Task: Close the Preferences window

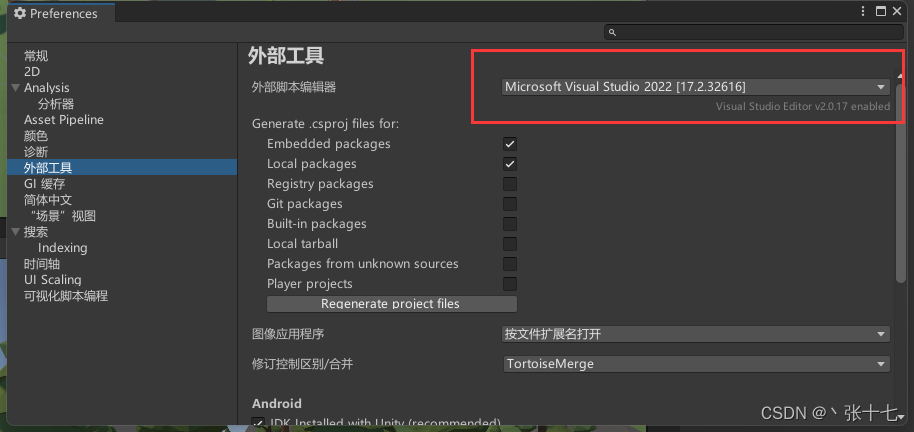Action: 897,11
